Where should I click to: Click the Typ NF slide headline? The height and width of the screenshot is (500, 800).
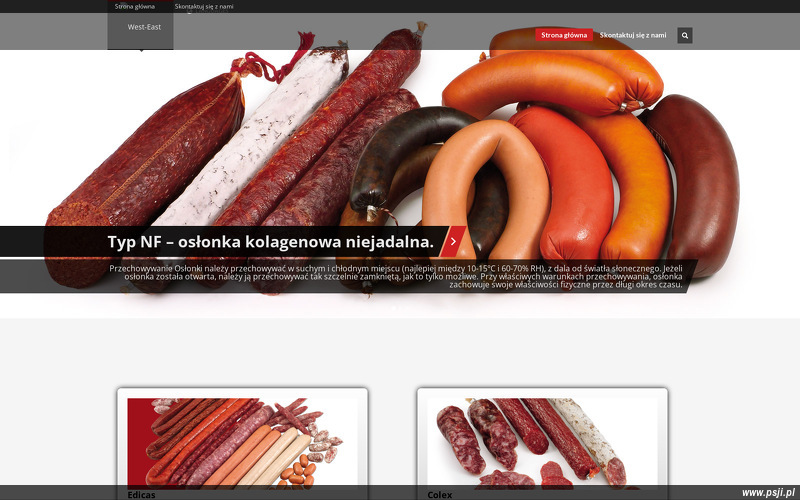[270, 241]
